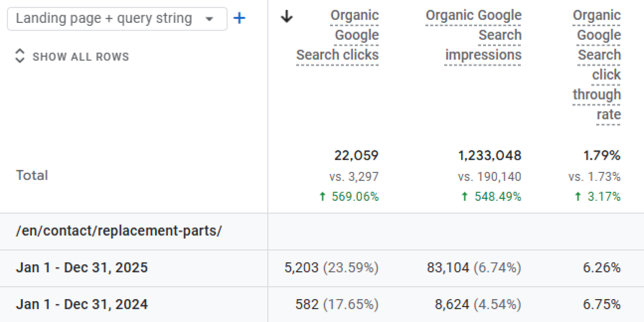The image size is (644, 322).
Task: Click the 1,233,048 total impressions value
Action: (490, 155)
